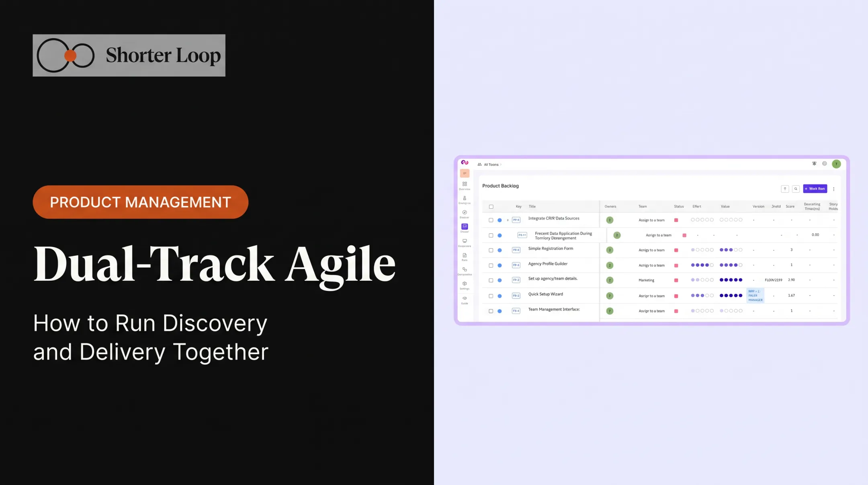The width and height of the screenshot is (868, 485).
Task: Open notifications bell icon
Action: (814, 164)
